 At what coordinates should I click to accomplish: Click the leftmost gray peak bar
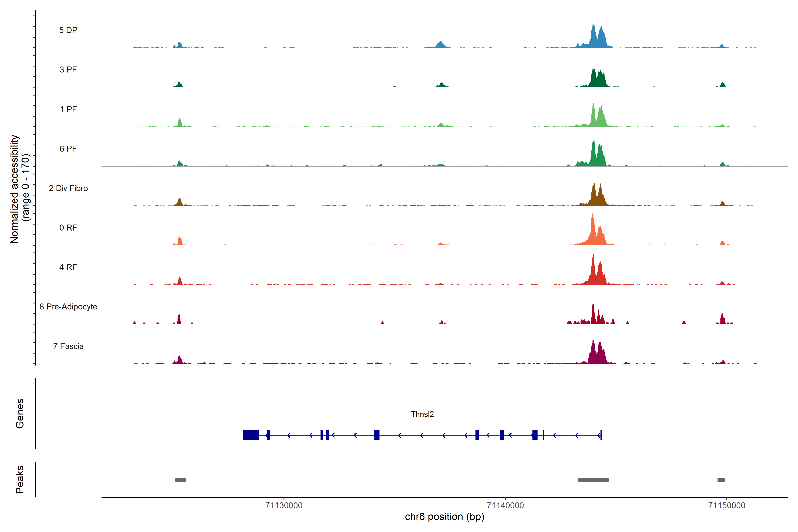(x=180, y=480)
